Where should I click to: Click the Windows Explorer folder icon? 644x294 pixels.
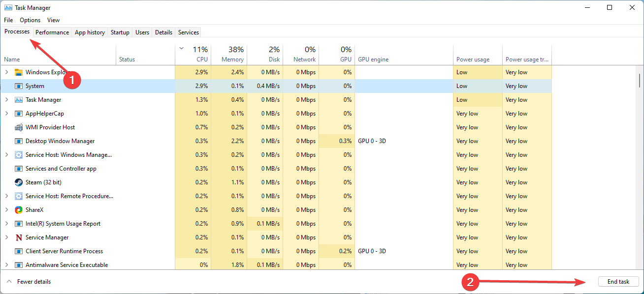point(19,72)
